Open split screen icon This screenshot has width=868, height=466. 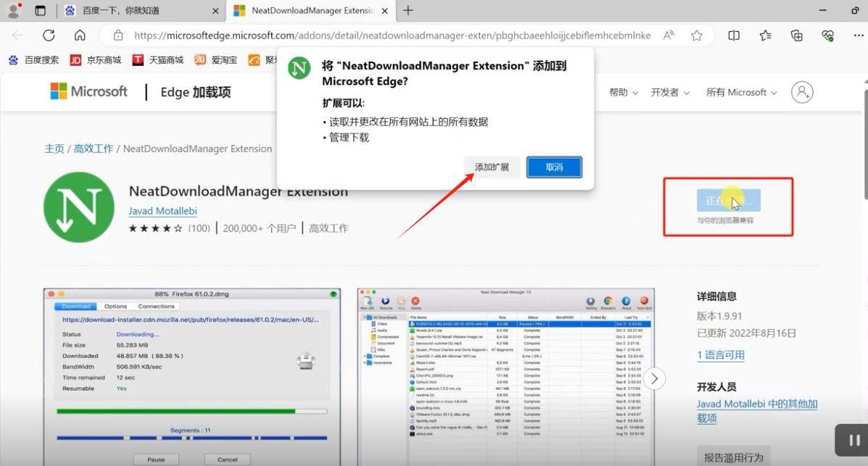[x=734, y=36]
